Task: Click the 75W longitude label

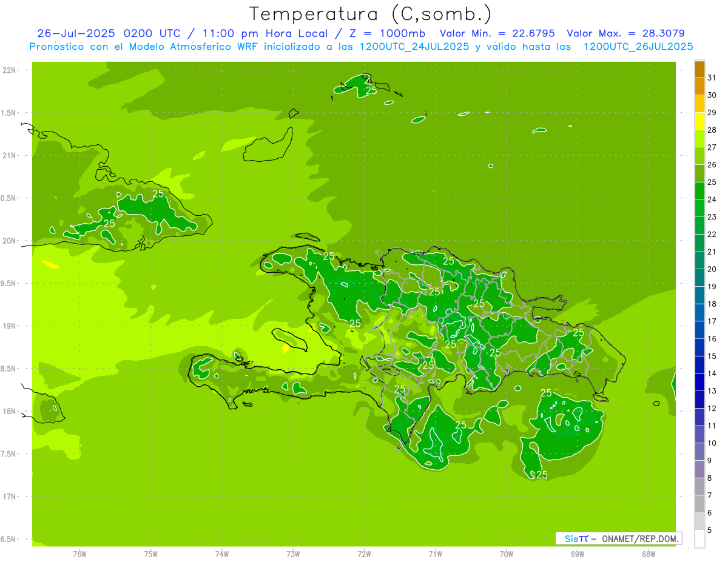Action: 151,554
